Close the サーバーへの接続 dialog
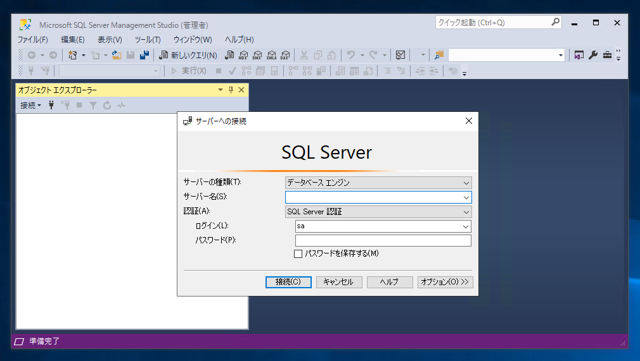The height and width of the screenshot is (361, 640). (469, 121)
